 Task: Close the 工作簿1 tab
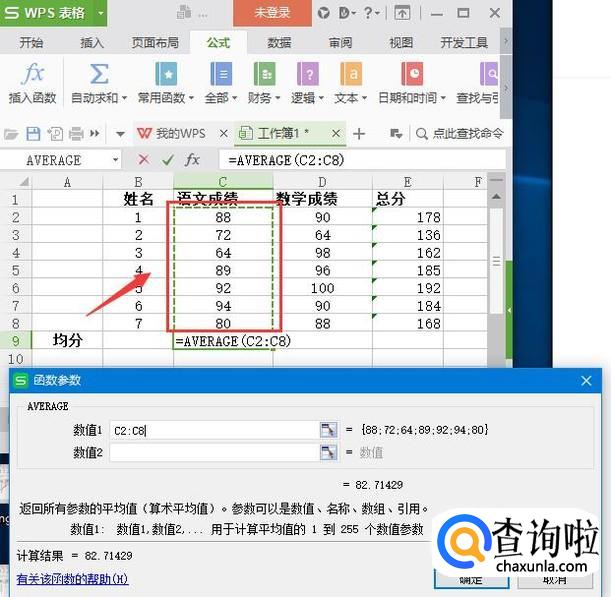click(336, 134)
